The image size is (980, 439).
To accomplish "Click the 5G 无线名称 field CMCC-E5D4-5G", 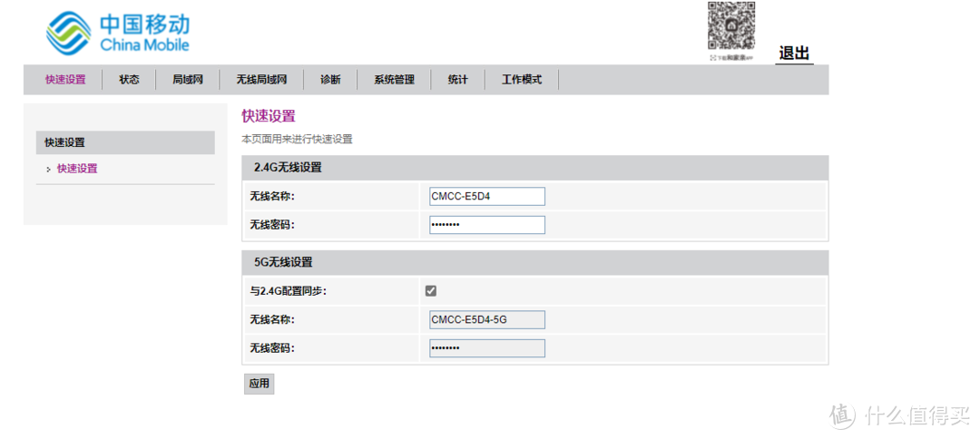I will (x=487, y=319).
